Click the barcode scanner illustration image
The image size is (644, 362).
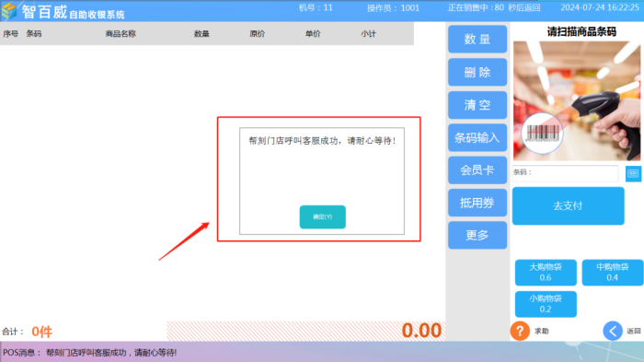click(577, 100)
